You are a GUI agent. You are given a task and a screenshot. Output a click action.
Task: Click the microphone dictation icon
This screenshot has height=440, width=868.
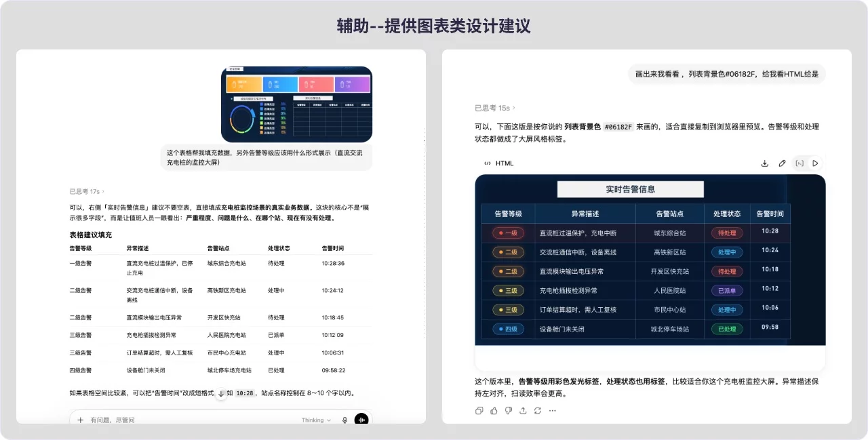(344, 420)
